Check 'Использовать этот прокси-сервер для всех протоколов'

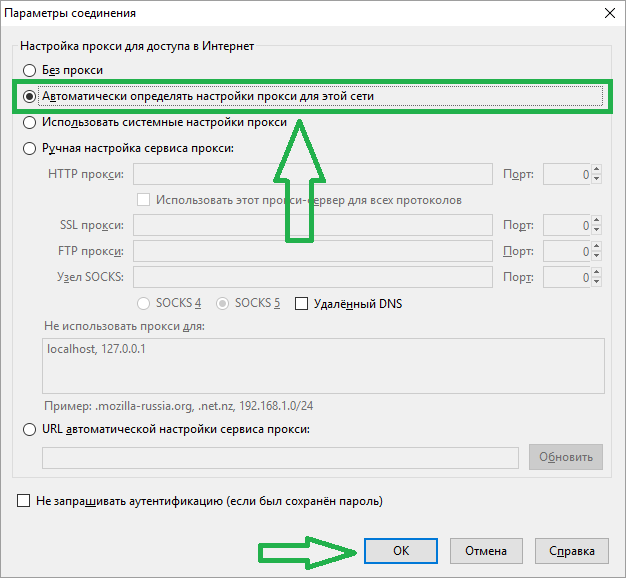pyautogui.click(x=144, y=200)
